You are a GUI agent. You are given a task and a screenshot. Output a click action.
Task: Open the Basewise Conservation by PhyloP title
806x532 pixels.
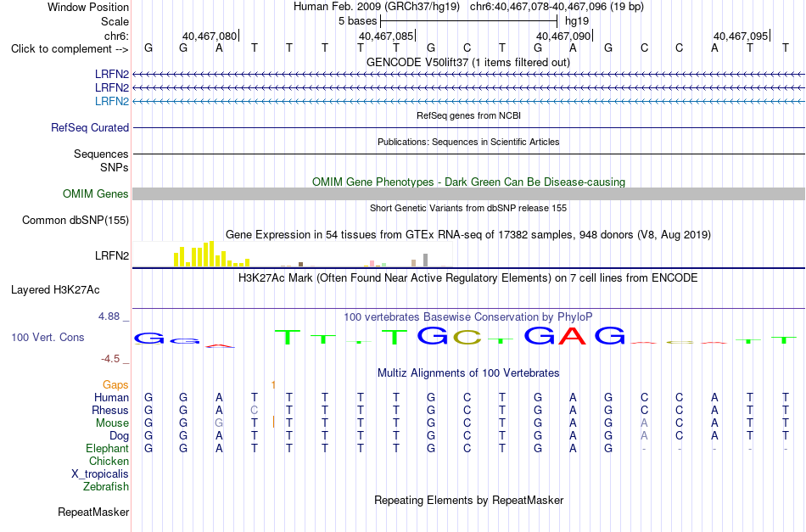[x=468, y=316]
